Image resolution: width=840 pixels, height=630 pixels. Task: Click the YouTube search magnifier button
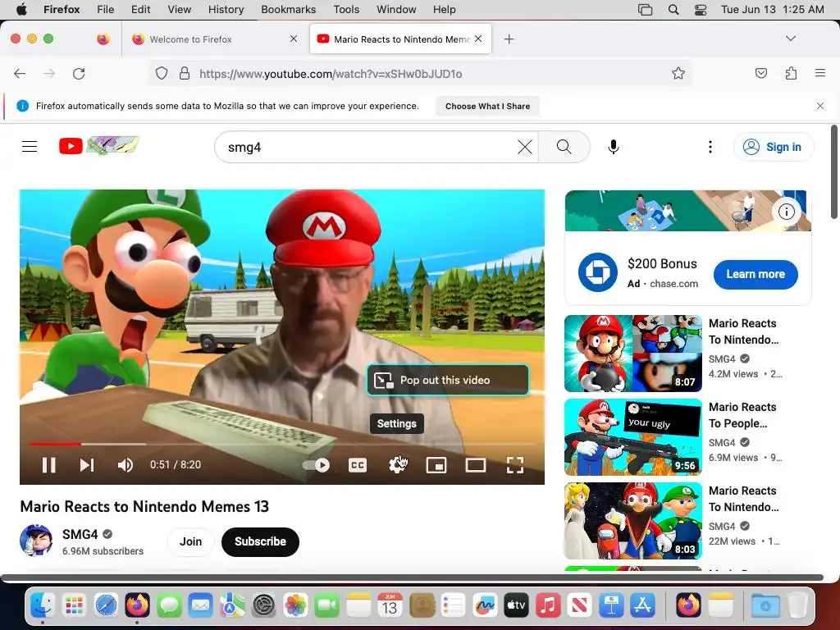tap(564, 147)
